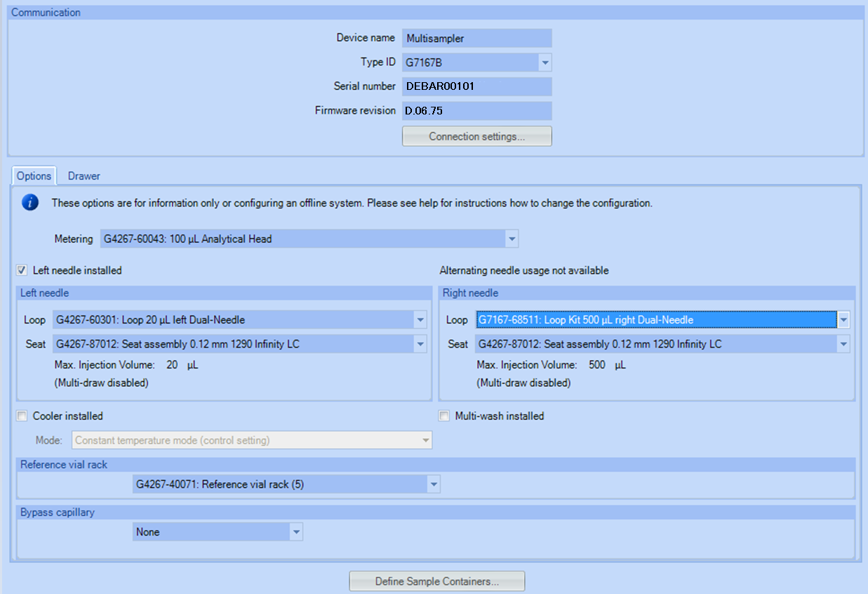Select the Serial number field
Viewport: 868px width, 594px height.
476,86
